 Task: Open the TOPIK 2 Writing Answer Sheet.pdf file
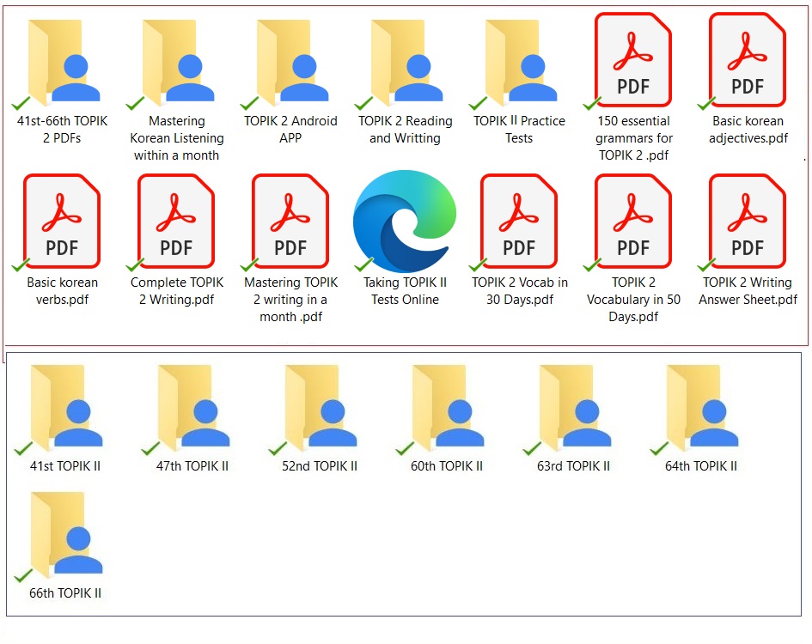[x=748, y=222]
